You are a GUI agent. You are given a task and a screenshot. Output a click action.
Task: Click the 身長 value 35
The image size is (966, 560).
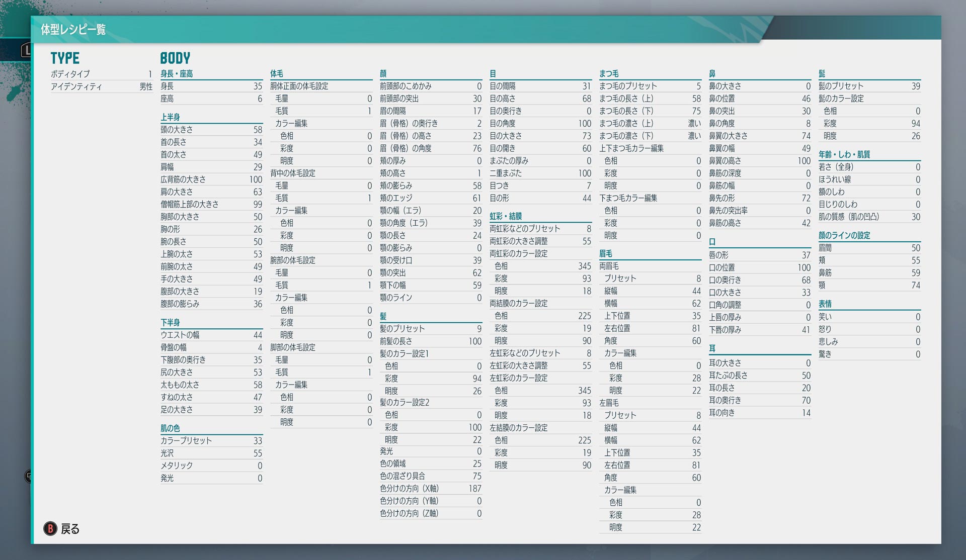click(258, 86)
